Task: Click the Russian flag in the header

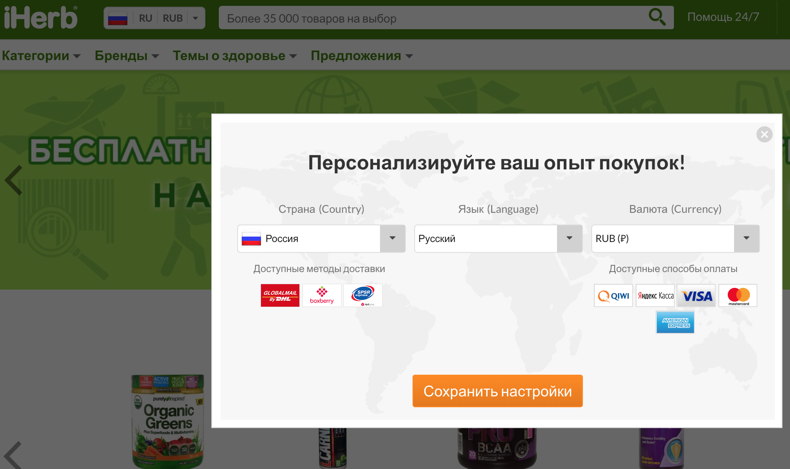Action: coord(117,19)
